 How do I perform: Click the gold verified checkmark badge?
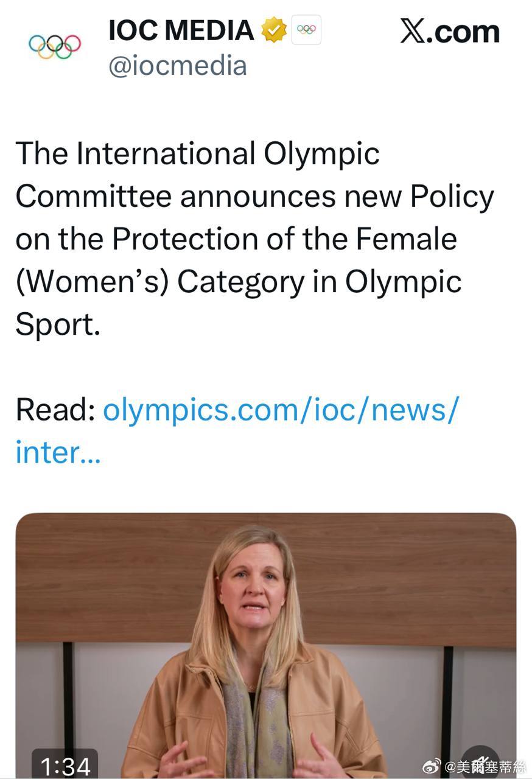[274, 30]
